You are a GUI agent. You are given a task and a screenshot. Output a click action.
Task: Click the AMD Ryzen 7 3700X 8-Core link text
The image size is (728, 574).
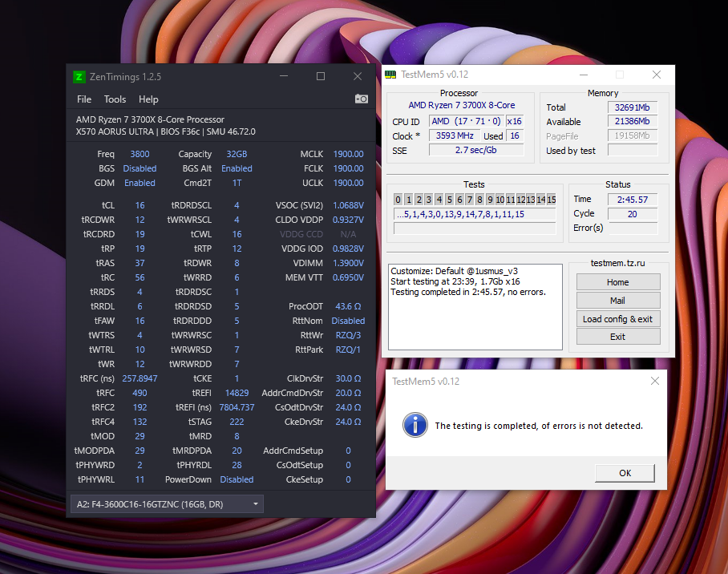pyautogui.click(x=462, y=105)
